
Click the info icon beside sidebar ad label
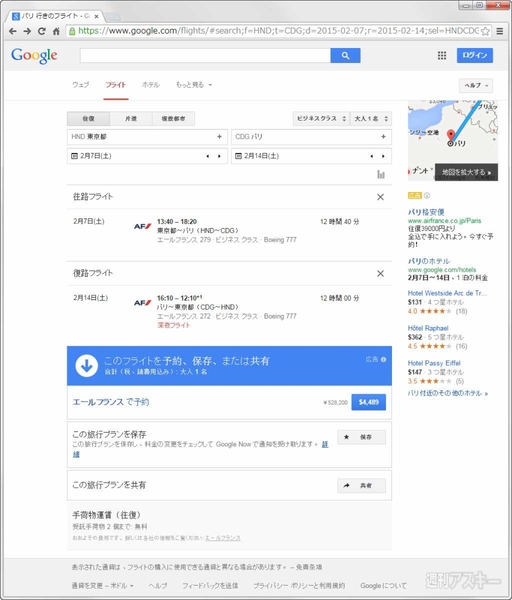[x=427, y=196]
